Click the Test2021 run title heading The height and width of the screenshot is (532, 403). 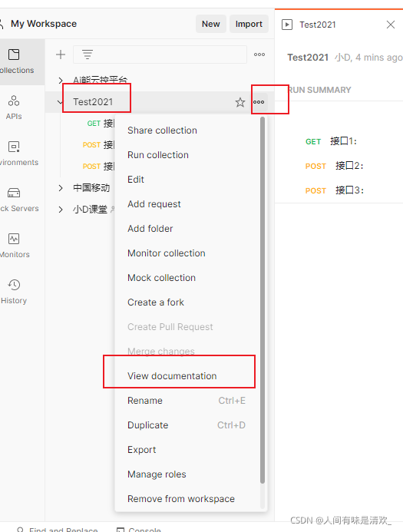pos(308,58)
